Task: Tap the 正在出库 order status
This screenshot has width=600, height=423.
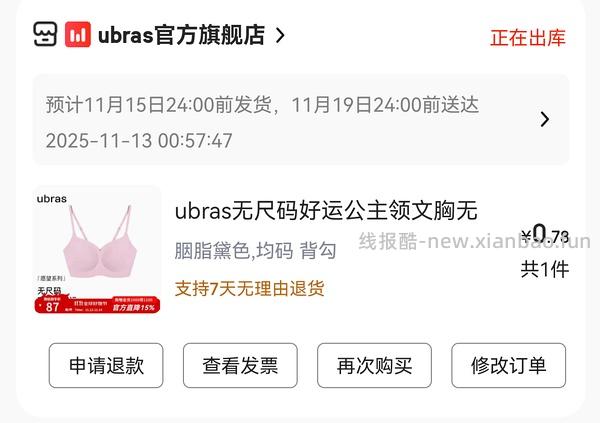Action: pyautogui.click(x=527, y=38)
